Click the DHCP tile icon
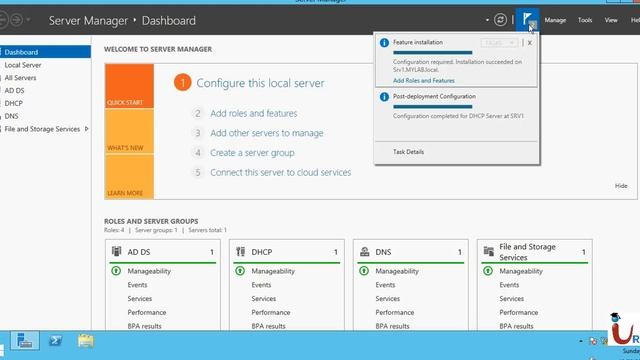Image resolution: width=640 pixels, height=360 pixels. 240,251
